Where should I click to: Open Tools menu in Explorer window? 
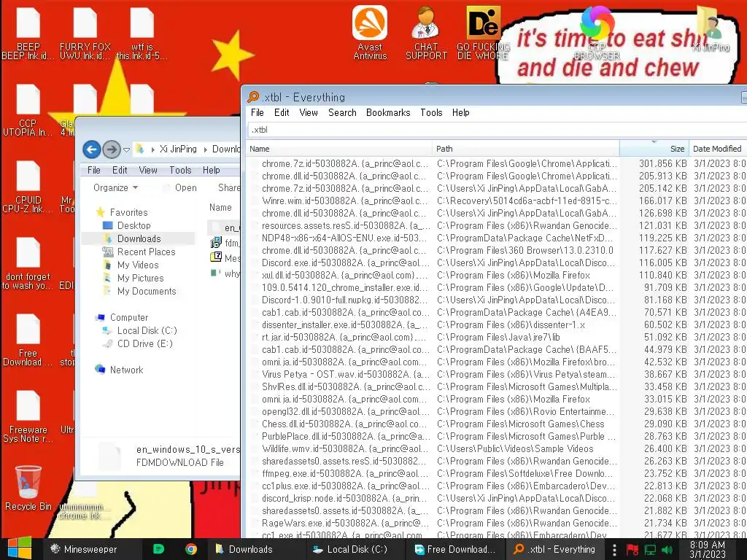(180, 170)
